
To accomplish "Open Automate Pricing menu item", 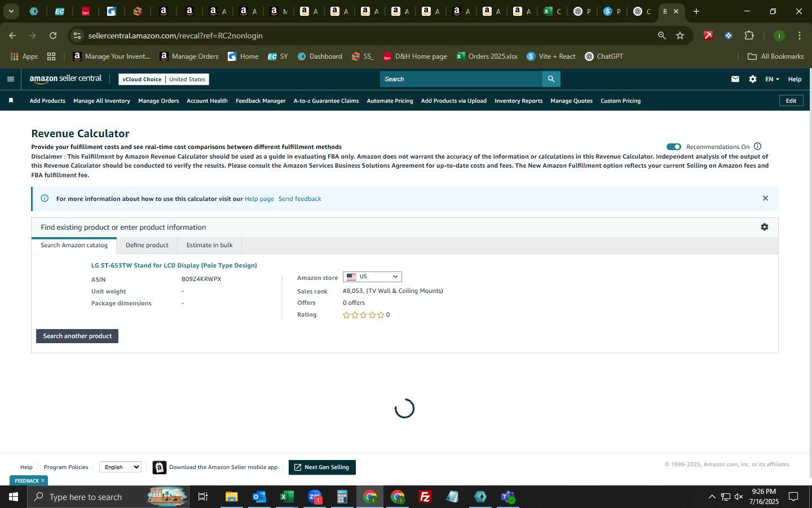I will 390,100.
